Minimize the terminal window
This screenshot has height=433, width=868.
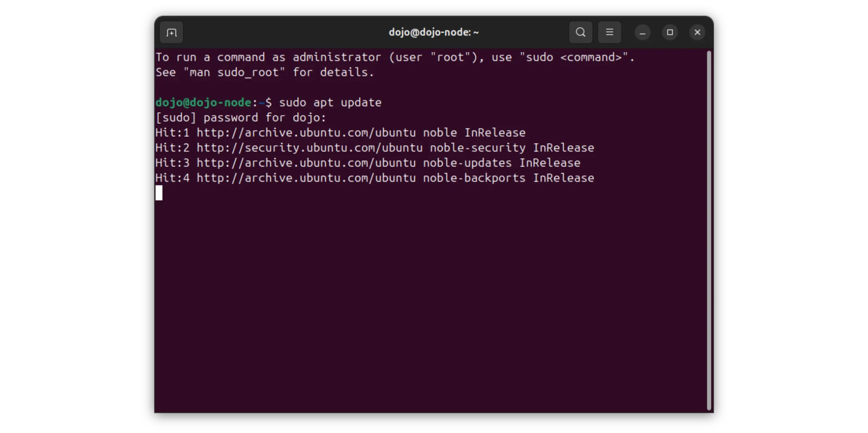click(x=642, y=33)
